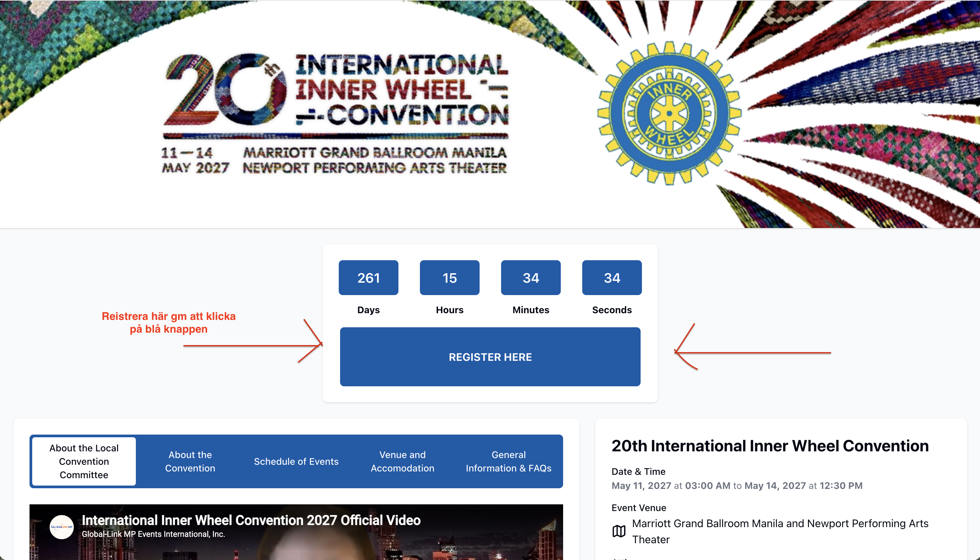The width and height of the screenshot is (980, 560).
Task: Click the '20th International Inner Wheel Convention' heading
Action: [x=770, y=446]
